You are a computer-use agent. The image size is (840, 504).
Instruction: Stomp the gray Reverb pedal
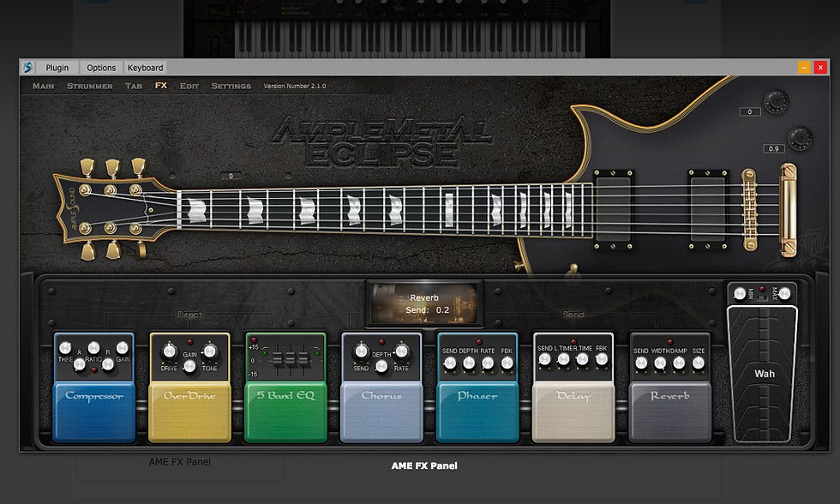[x=669, y=412]
